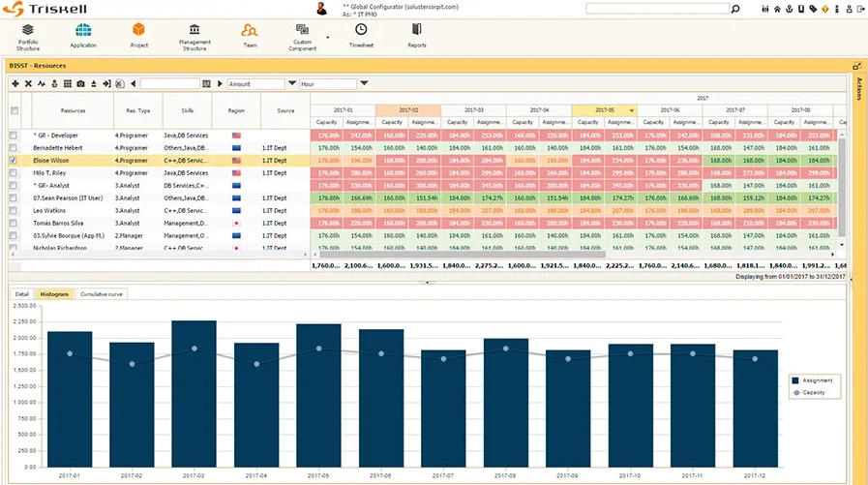Open the Hour unit dropdown arrow
868x485 pixels.
pyautogui.click(x=364, y=83)
